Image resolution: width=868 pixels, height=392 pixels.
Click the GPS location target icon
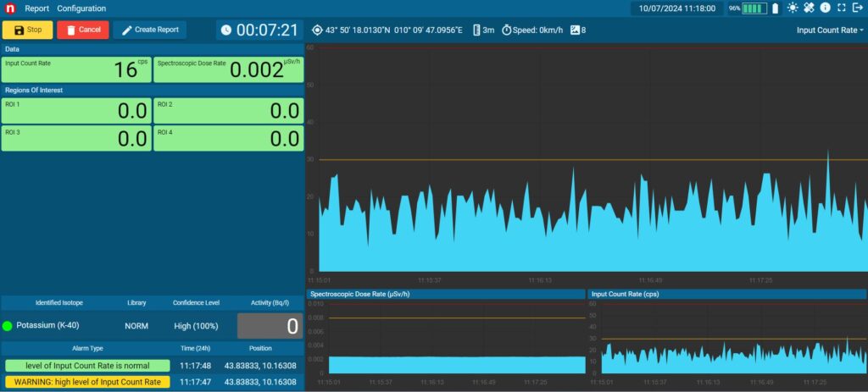pos(317,30)
